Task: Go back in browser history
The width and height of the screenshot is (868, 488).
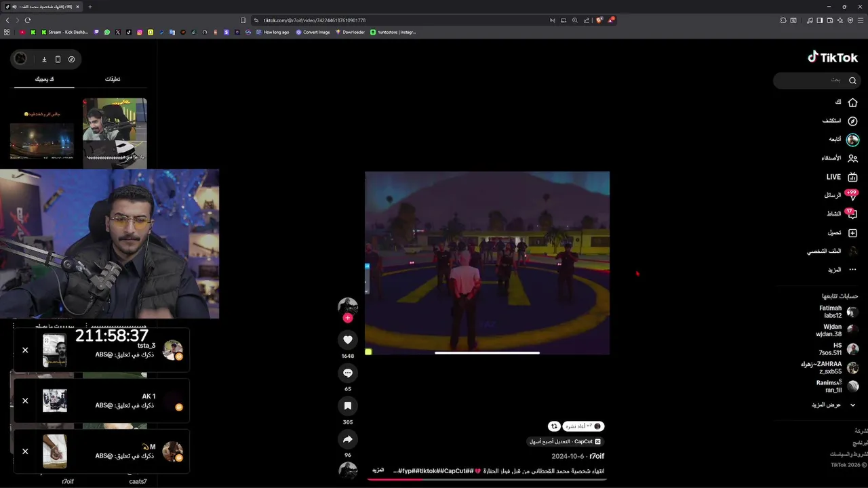Action: click(x=7, y=20)
